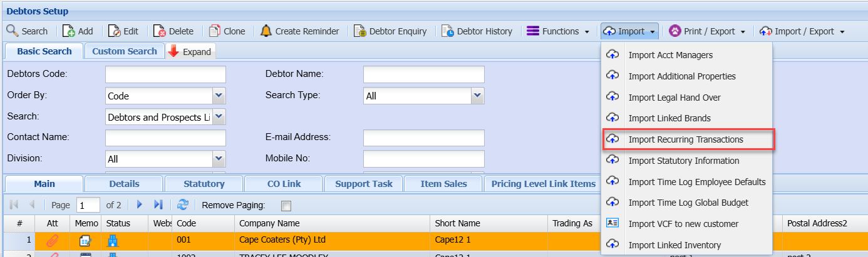
Task: Click the Search magnifier toolbar icon
Action: pyautogui.click(x=13, y=31)
